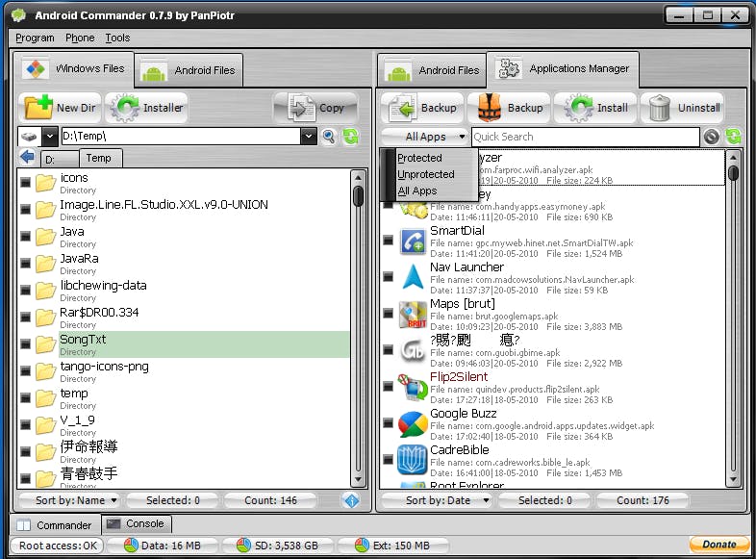Screen dimensions: 756x559
Task: Click the Donate button
Action: pyautogui.click(x=718, y=545)
